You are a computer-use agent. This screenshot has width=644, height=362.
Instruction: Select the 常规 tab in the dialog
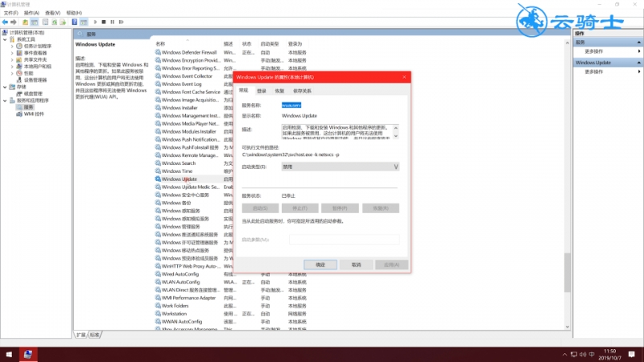pyautogui.click(x=244, y=90)
